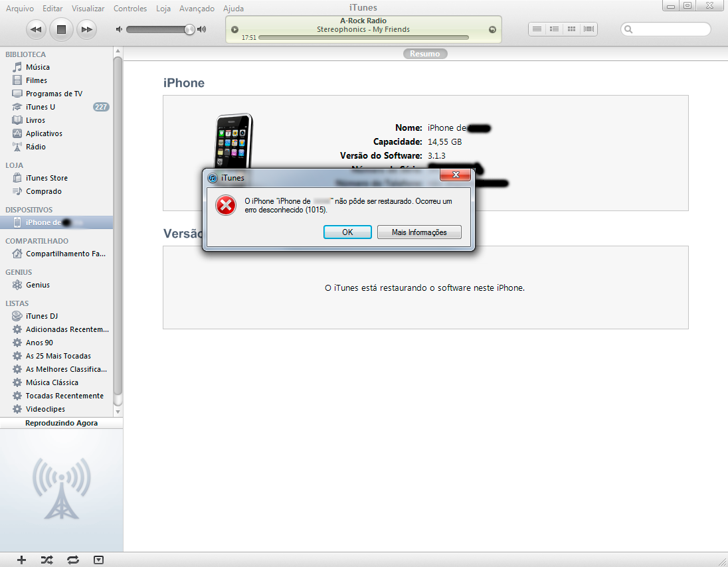Switch to song list view

537,29
